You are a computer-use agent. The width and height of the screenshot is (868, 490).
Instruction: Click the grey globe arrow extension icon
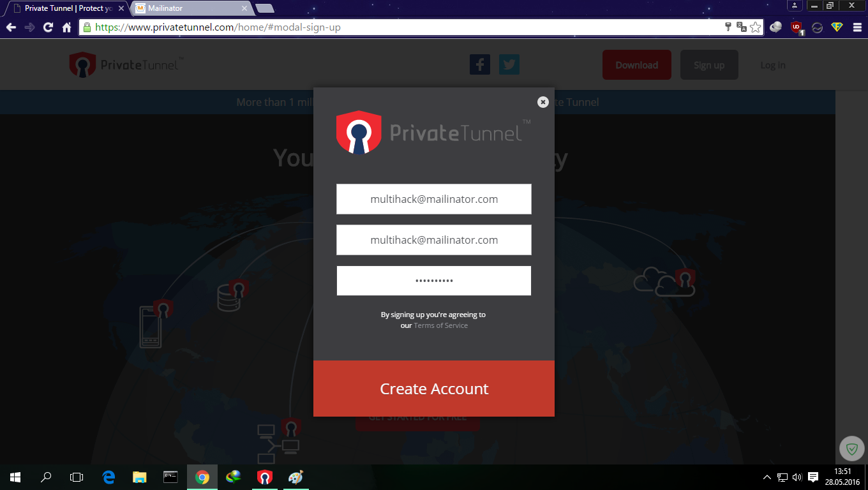[776, 27]
